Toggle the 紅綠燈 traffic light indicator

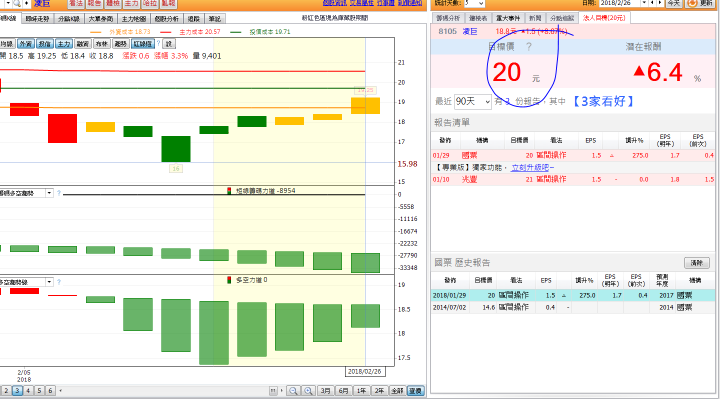pyautogui.click(x=143, y=44)
